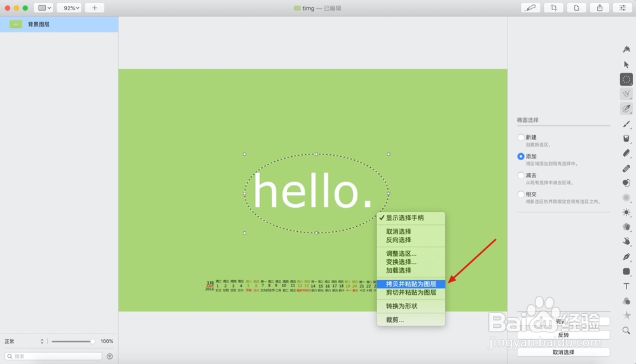Image resolution: width=636 pixels, height=364 pixels.
Task: Select the Free Selection lasso tool
Action: coord(626,94)
